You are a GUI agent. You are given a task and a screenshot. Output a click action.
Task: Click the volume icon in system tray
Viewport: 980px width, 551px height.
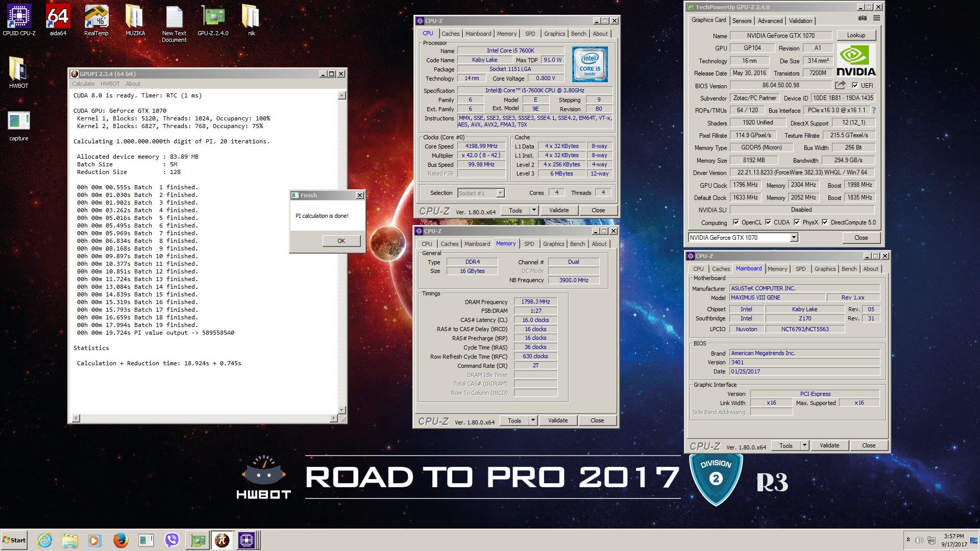coord(919,540)
